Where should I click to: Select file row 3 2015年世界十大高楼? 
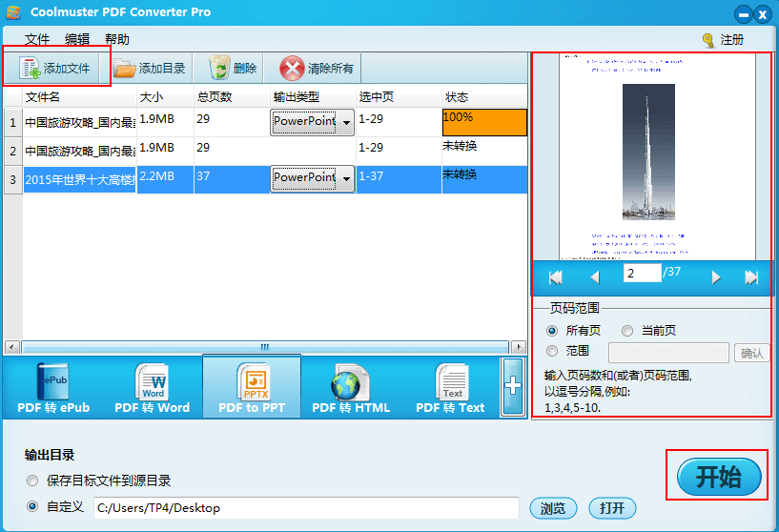(x=79, y=179)
